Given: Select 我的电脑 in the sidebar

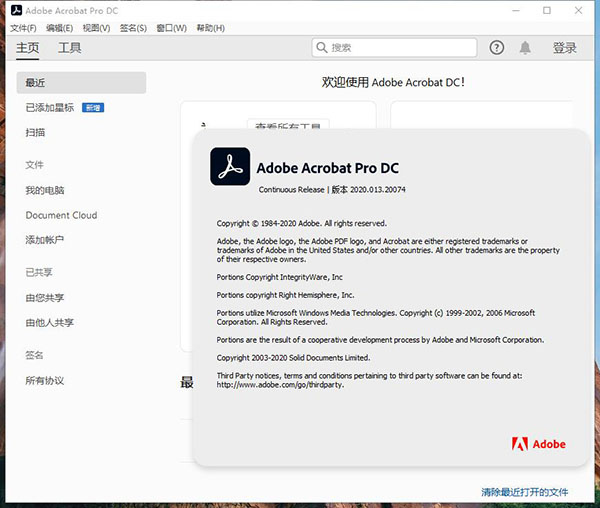Looking at the screenshot, I should [x=45, y=190].
